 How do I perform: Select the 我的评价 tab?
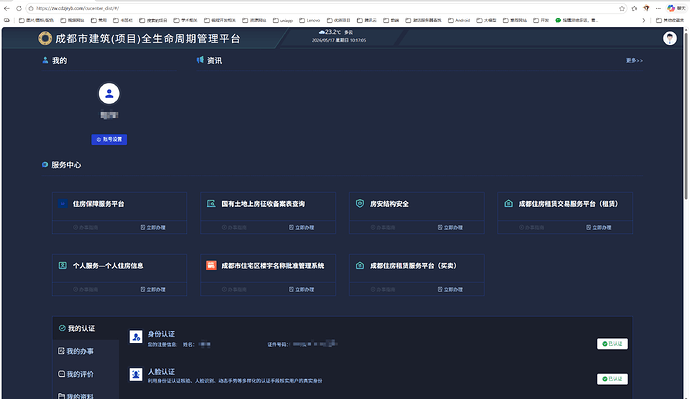pyautogui.click(x=86, y=374)
